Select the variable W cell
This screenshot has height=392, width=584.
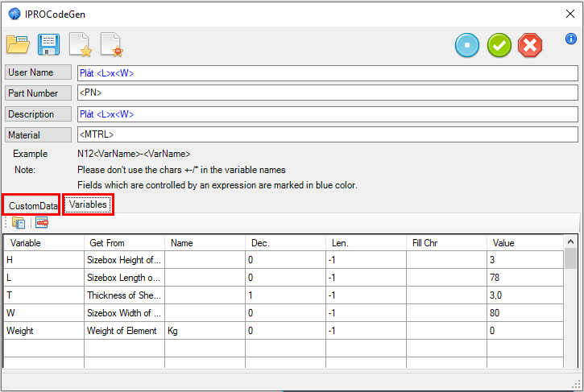coord(44,312)
